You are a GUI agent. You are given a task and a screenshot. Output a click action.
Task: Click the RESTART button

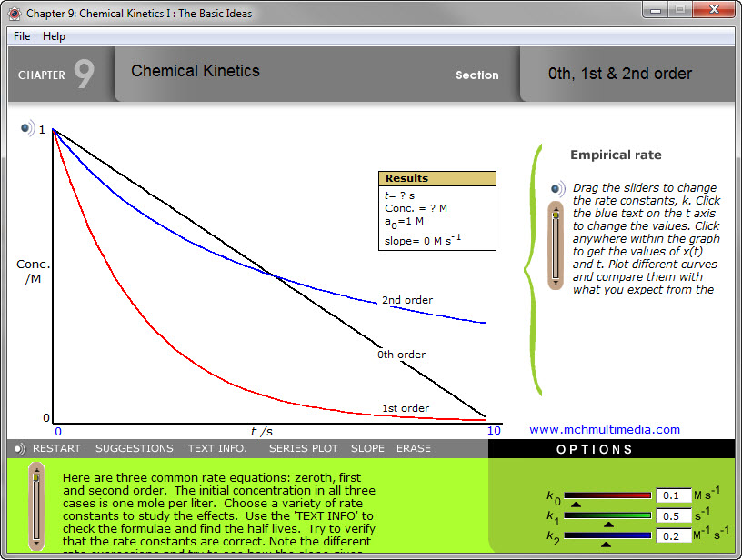(x=56, y=448)
